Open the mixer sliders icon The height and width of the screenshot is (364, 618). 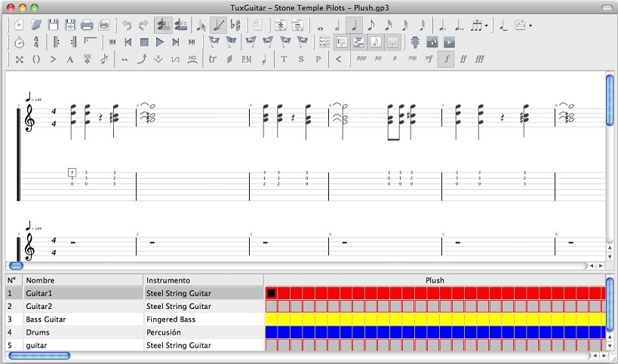(x=432, y=42)
